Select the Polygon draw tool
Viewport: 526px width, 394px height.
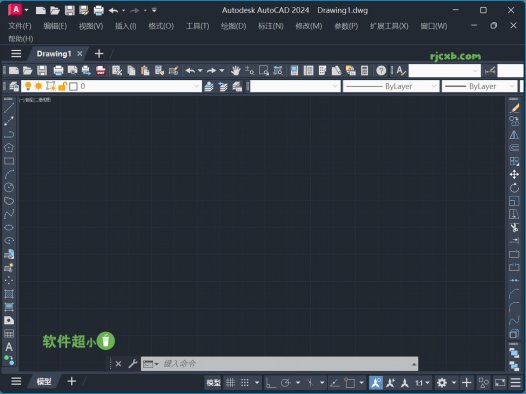[9, 148]
